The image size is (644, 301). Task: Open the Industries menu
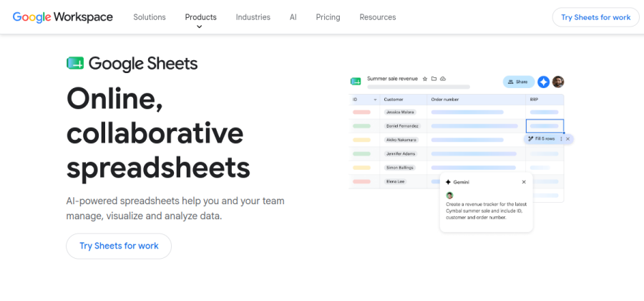click(253, 17)
